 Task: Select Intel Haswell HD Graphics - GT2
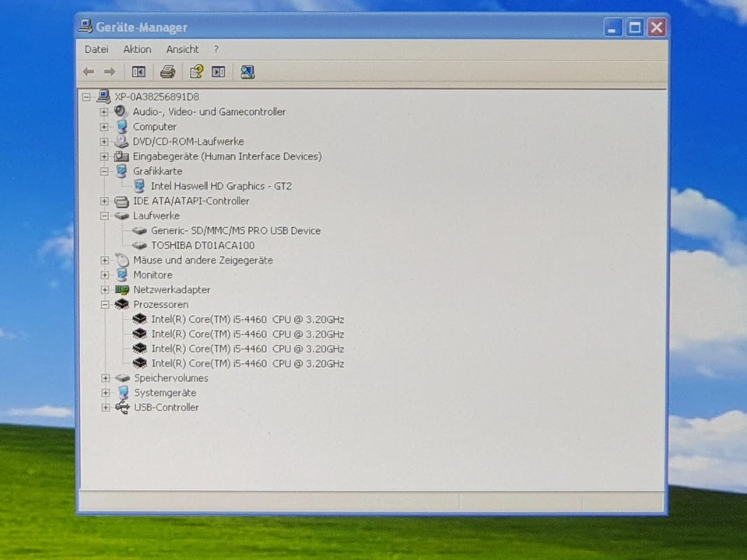point(221,186)
